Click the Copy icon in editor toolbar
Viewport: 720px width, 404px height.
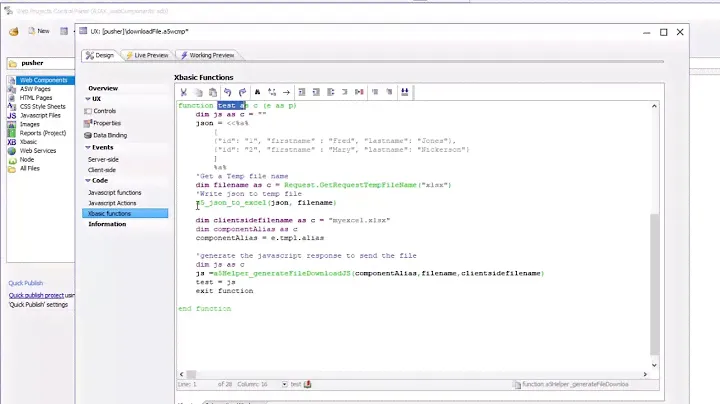click(199, 91)
